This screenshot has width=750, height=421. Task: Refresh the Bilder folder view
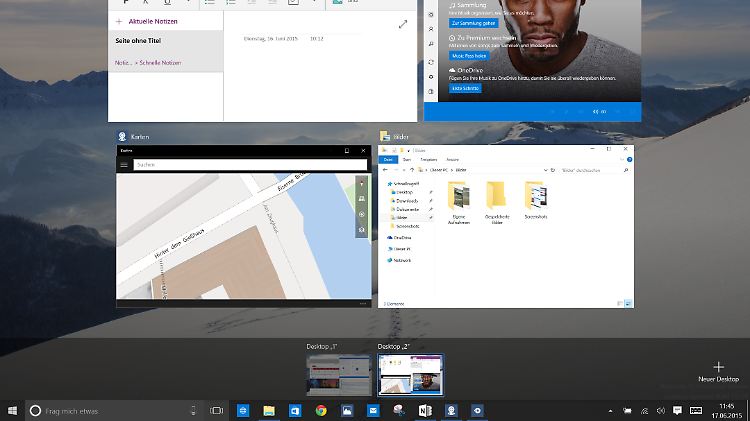(x=553, y=170)
